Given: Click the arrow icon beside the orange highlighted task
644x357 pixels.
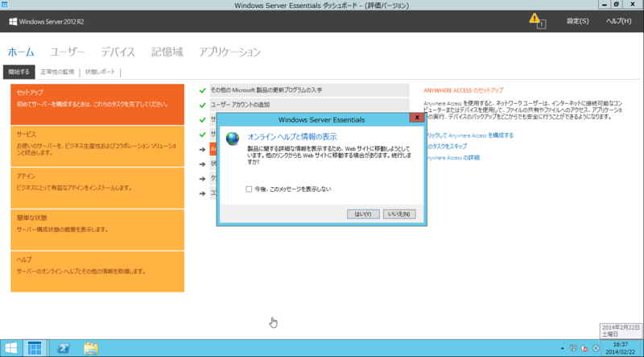Looking at the screenshot, I should click(202, 149).
